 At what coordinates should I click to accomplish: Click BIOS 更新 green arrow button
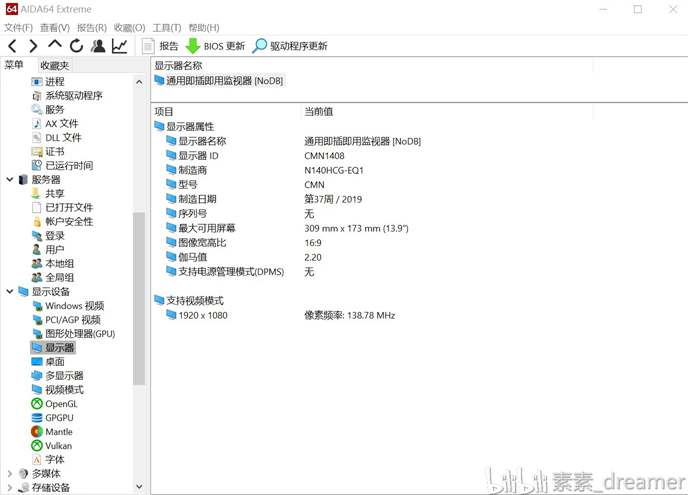click(x=215, y=46)
